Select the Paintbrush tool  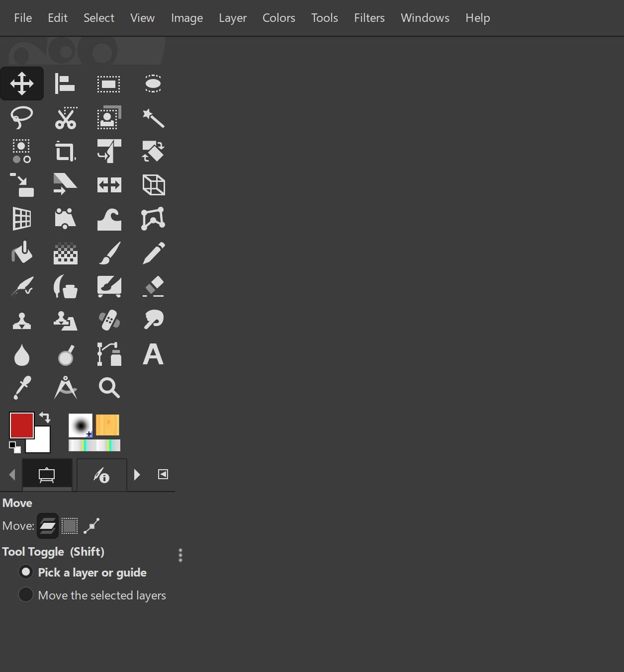click(109, 253)
